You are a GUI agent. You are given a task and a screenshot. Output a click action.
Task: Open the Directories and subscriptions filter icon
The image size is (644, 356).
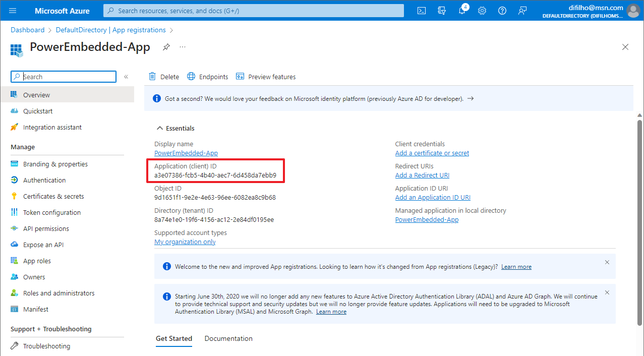point(442,11)
